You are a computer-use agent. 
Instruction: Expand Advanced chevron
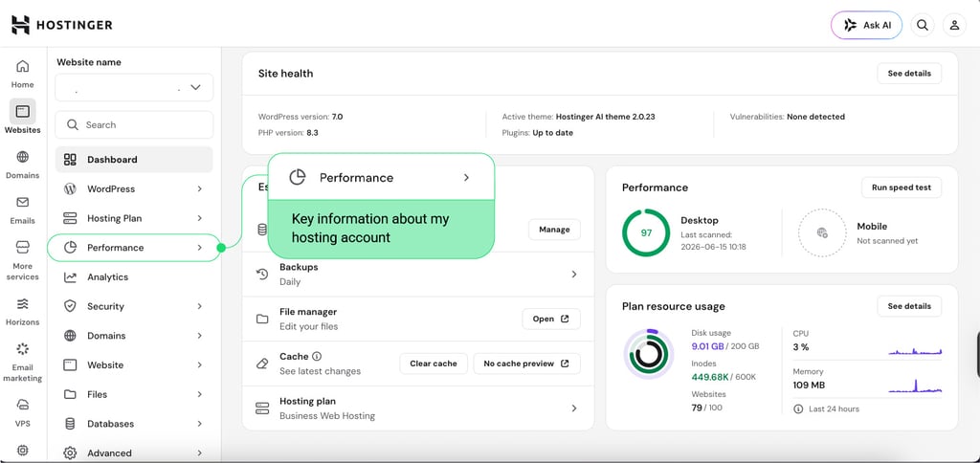point(199,453)
